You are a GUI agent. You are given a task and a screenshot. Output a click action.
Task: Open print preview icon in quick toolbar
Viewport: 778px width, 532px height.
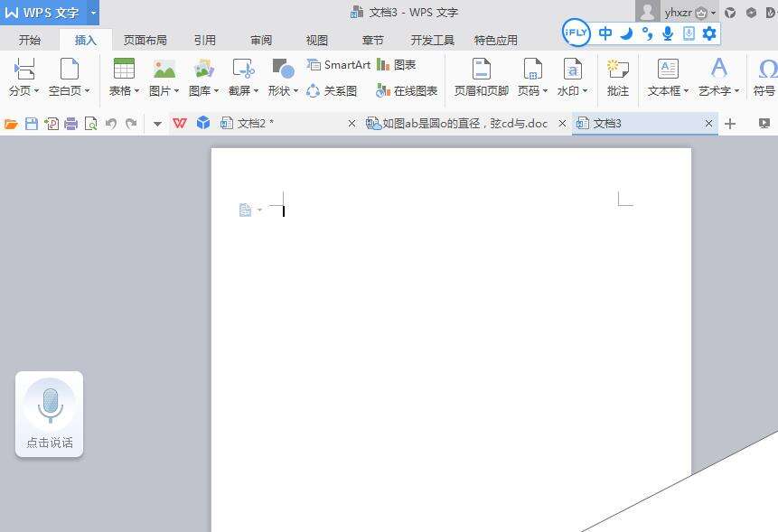pyautogui.click(x=90, y=124)
